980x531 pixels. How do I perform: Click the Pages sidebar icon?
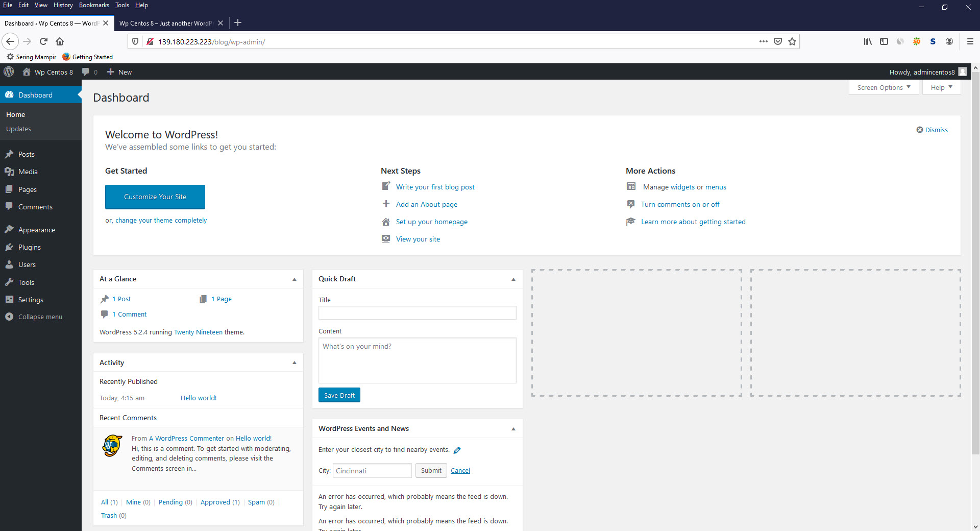(10, 189)
